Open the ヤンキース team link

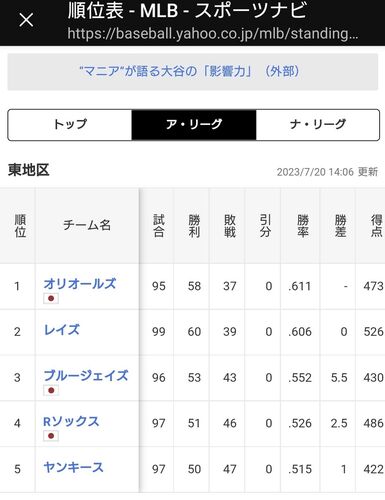pos(73,467)
